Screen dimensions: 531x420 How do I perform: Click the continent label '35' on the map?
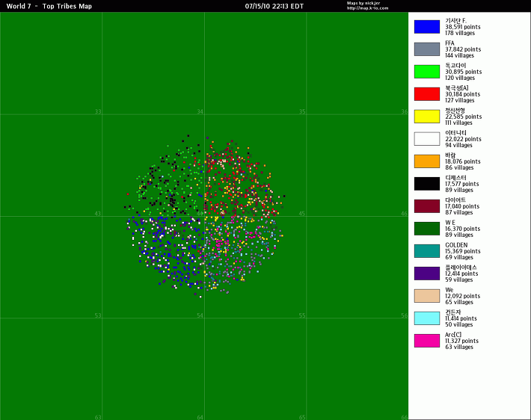coord(302,111)
